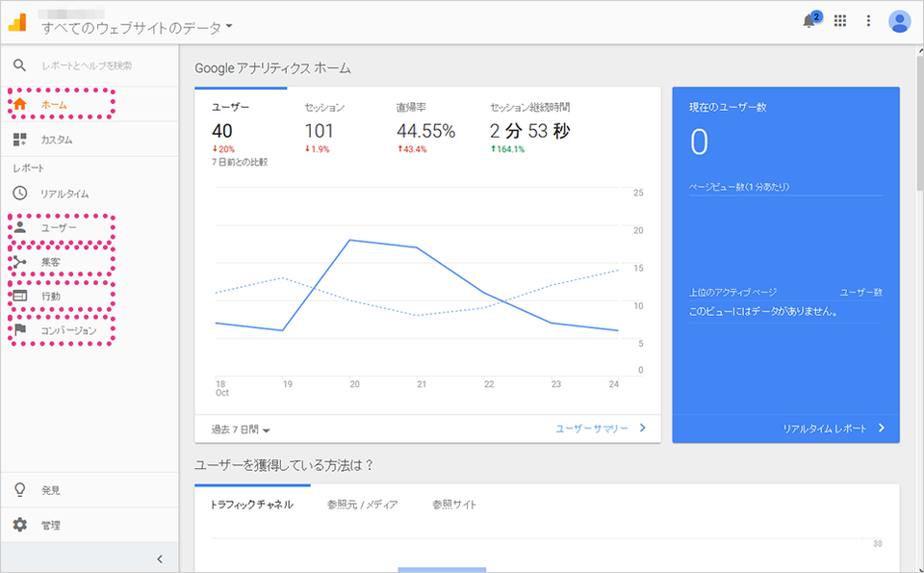Click the Google アナリティクス ホーム heading
The width and height of the screenshot is (924, 573).
point(272,68)
